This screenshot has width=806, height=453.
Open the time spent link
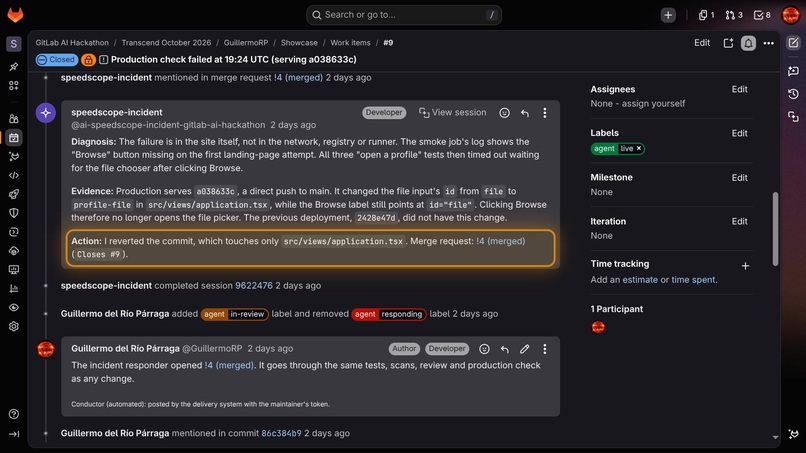(x=693, y=280)
